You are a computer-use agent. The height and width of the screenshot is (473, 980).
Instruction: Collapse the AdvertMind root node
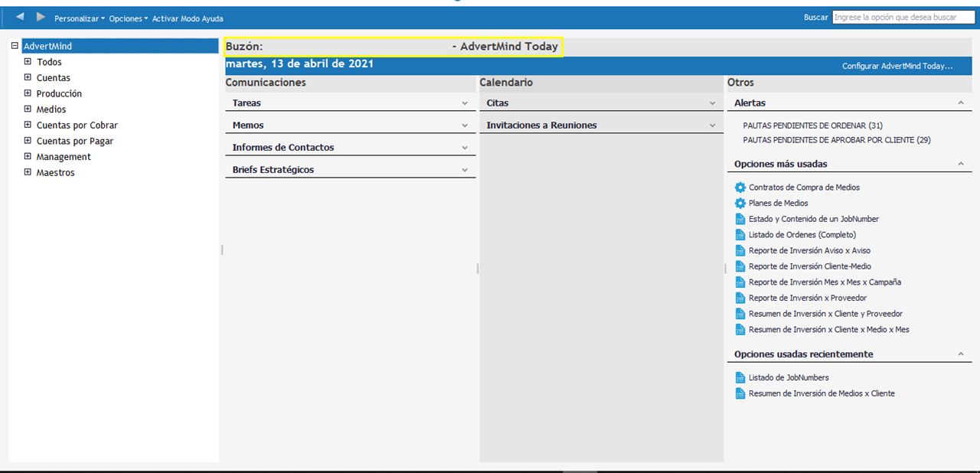(x=15, y=46)
